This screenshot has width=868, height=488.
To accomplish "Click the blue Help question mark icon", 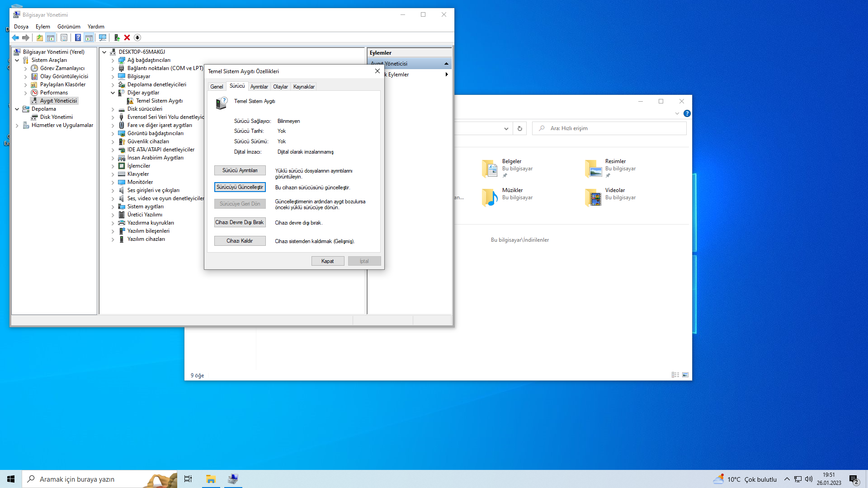I will [78, 38].
